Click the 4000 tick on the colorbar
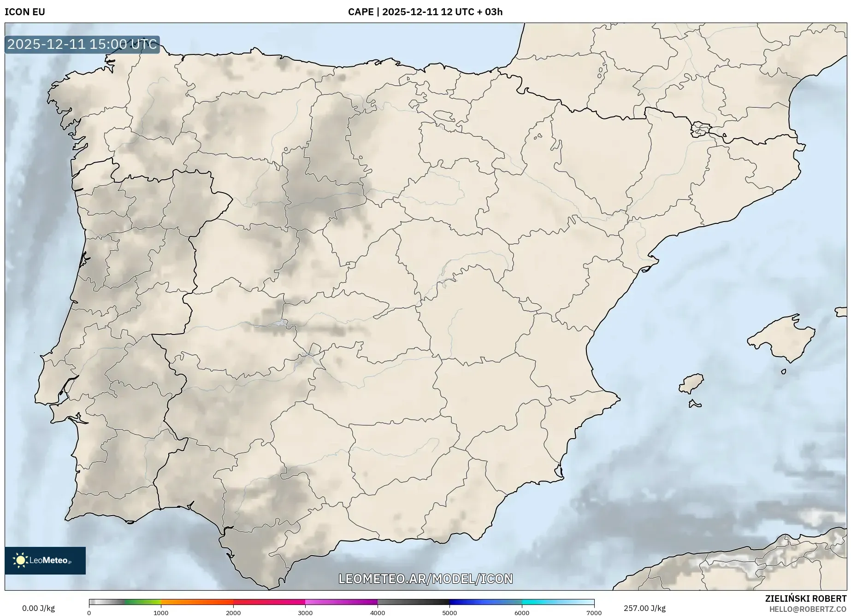 [x=378, y=612]
